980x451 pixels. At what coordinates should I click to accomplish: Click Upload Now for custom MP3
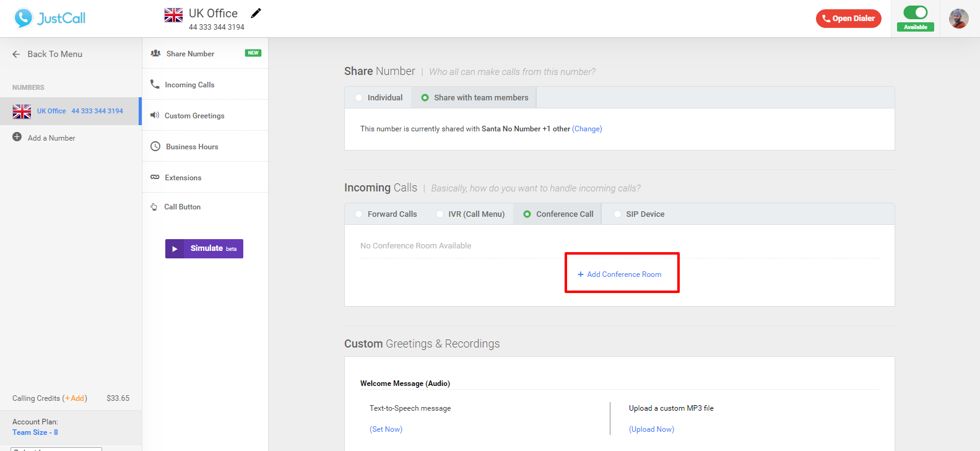pos(652,429)
